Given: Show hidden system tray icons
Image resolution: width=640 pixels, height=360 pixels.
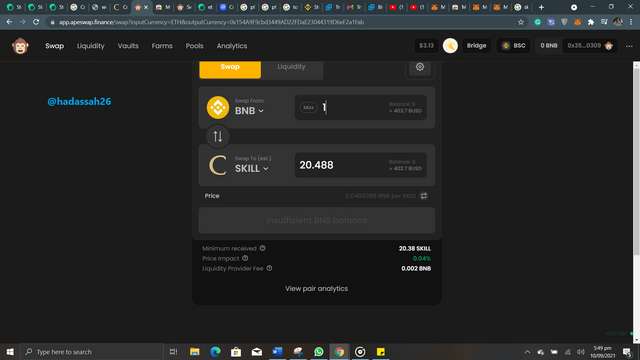Looking at the screenshot, I should [527, 351].
